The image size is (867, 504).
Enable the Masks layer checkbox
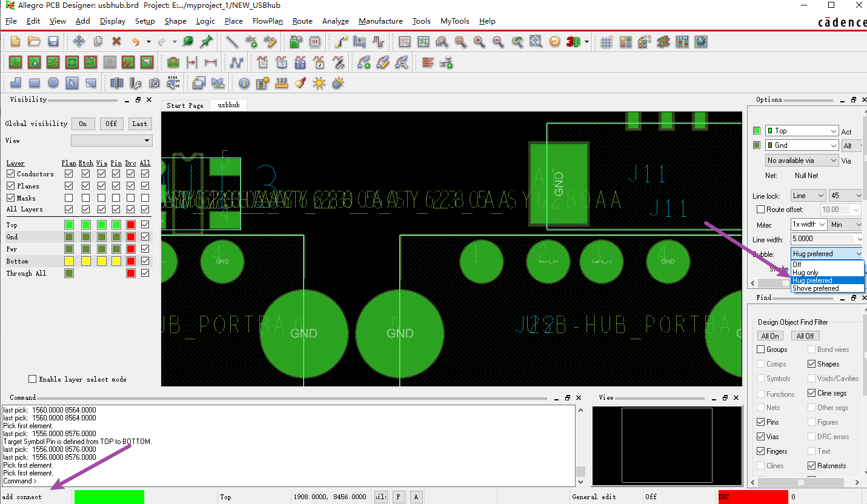click(x=10, y=197)
